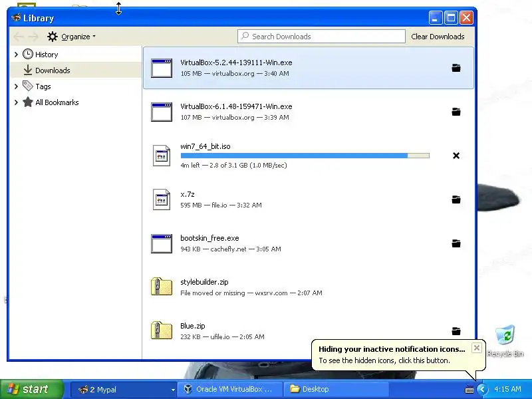Screen dimensions: 532x399
Task: Open containing folder for bootskin_free.exe
Action: point(456,243)
